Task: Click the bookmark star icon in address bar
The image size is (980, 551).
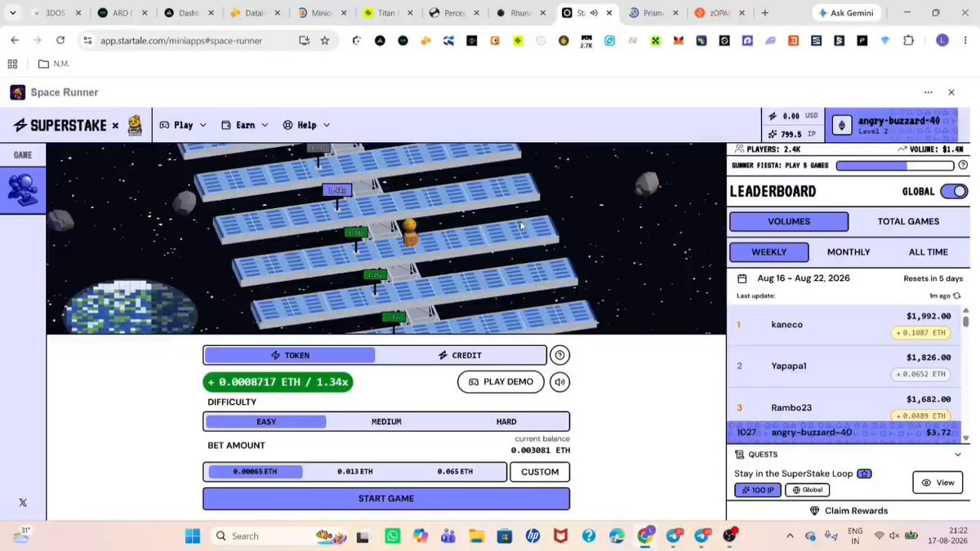Action: (325, 40)
